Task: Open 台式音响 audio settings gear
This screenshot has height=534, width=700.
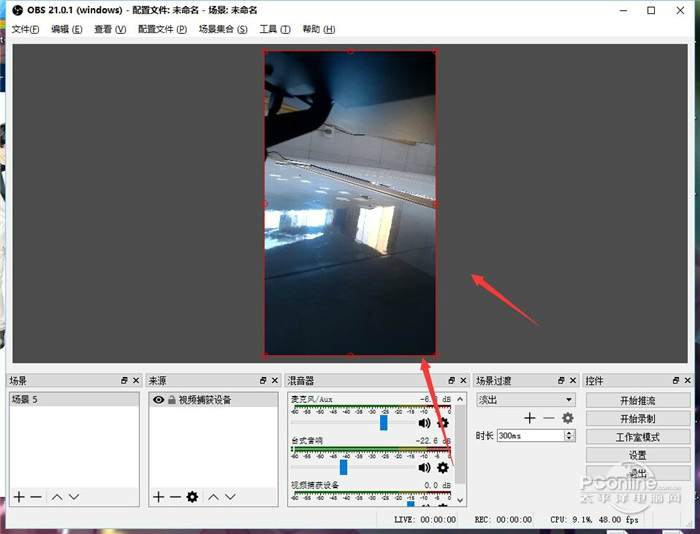Action: coord(442,467)
